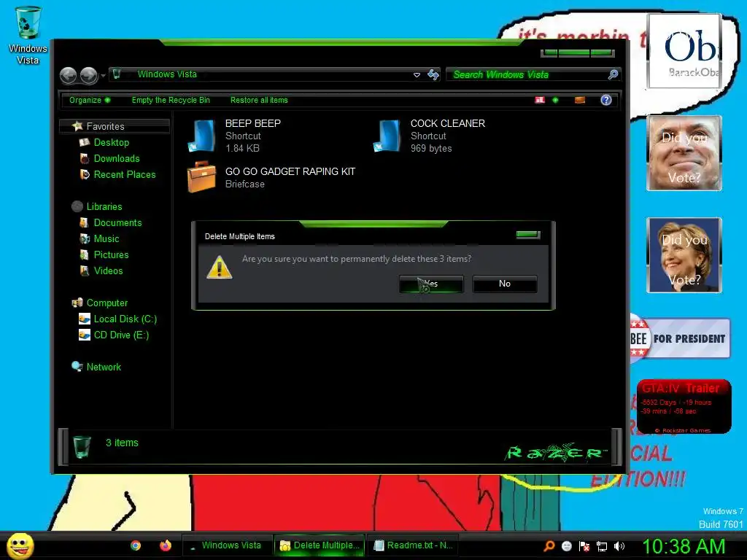Open the Music library
The height and width of the screenshot is (560, 747).
click(106, 239)
